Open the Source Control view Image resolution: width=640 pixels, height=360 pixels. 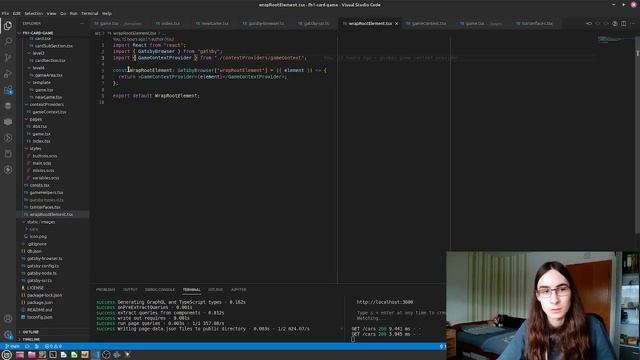tap(8, 58)
